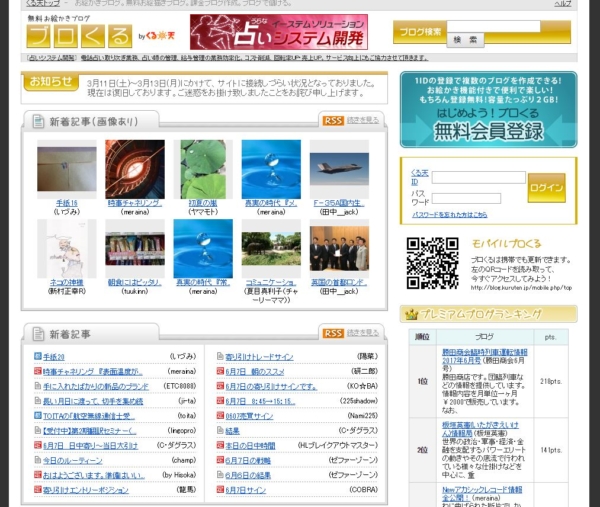This screenshot has width=600, height=507.
Task: Open the RSS feed for the 新着記事 list
Action: [332, 333]
